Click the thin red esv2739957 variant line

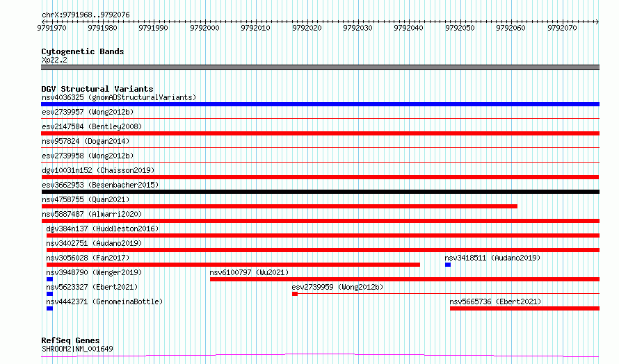[x=320, y=118]
